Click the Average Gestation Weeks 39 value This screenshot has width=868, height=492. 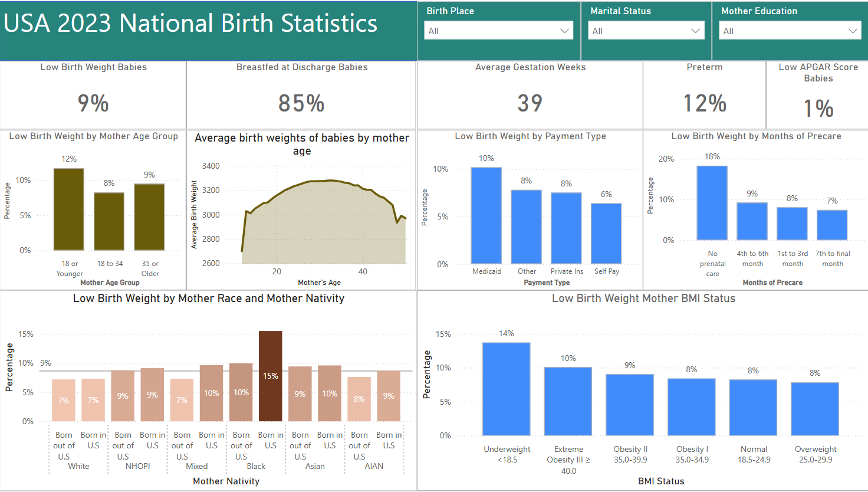pyautogui.click(x=530, y=103)
